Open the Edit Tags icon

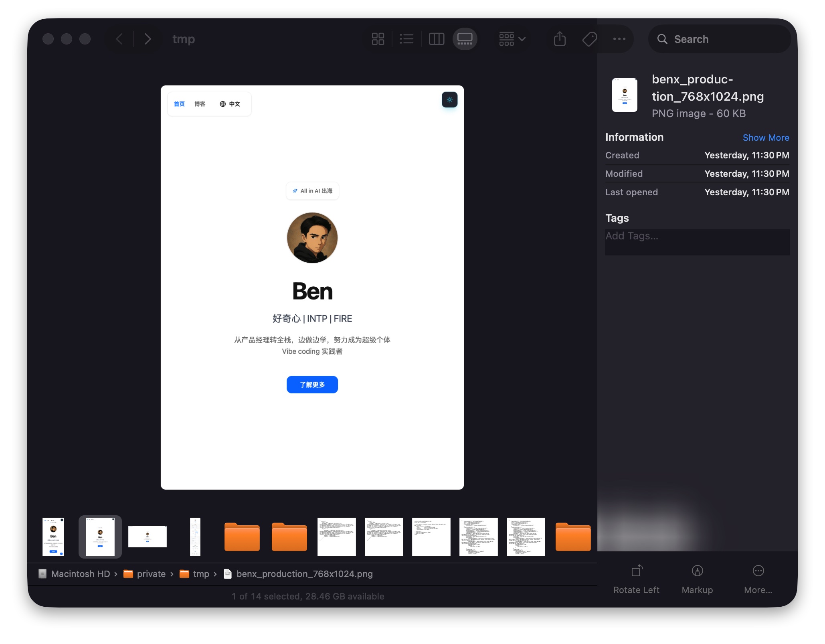(589, 39)
